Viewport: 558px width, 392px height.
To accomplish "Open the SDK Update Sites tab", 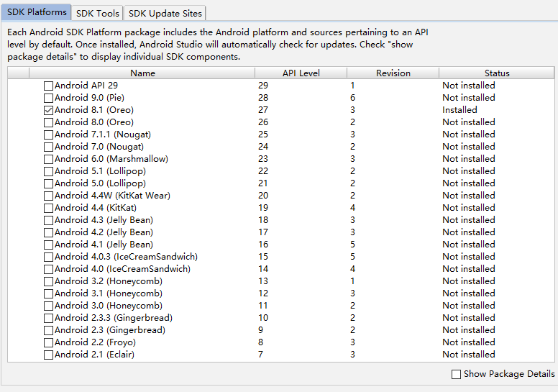I will (165, 13).
